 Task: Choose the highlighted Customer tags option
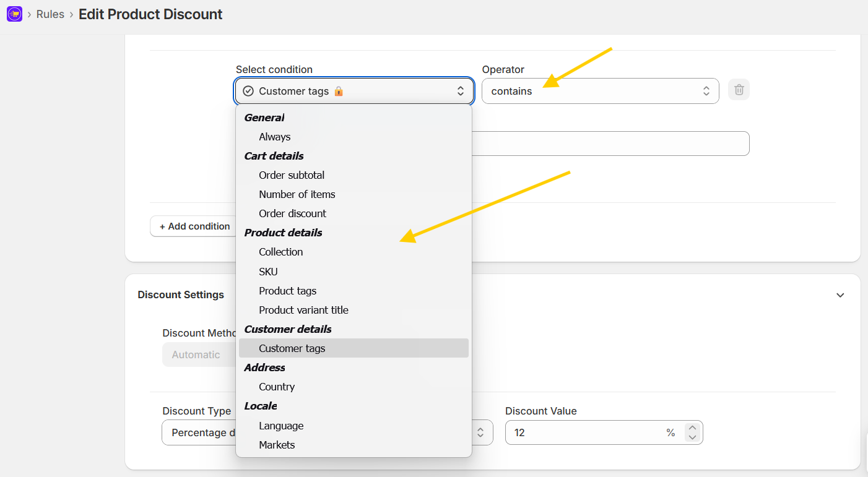pos(292,348)
